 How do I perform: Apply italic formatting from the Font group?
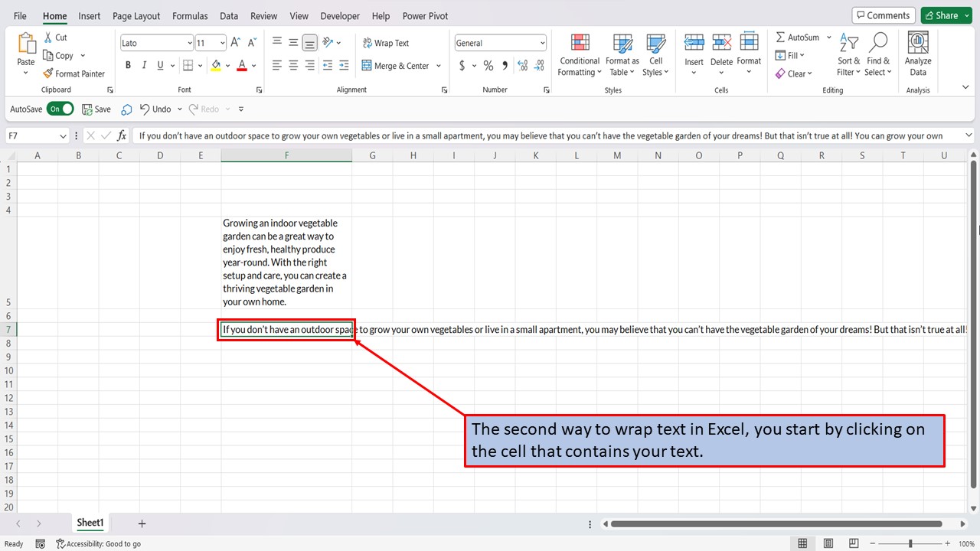[x=144, y=65]
